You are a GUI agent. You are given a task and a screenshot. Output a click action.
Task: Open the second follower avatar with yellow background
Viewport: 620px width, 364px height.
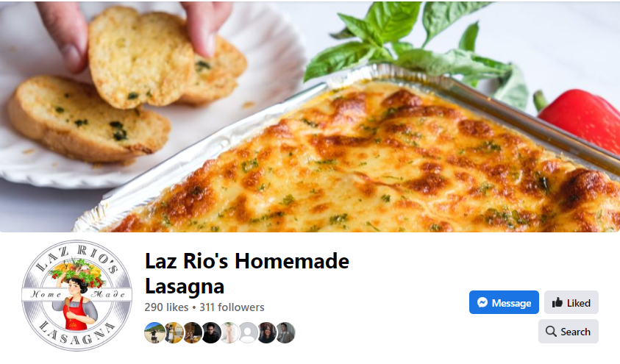pos(174,333)
